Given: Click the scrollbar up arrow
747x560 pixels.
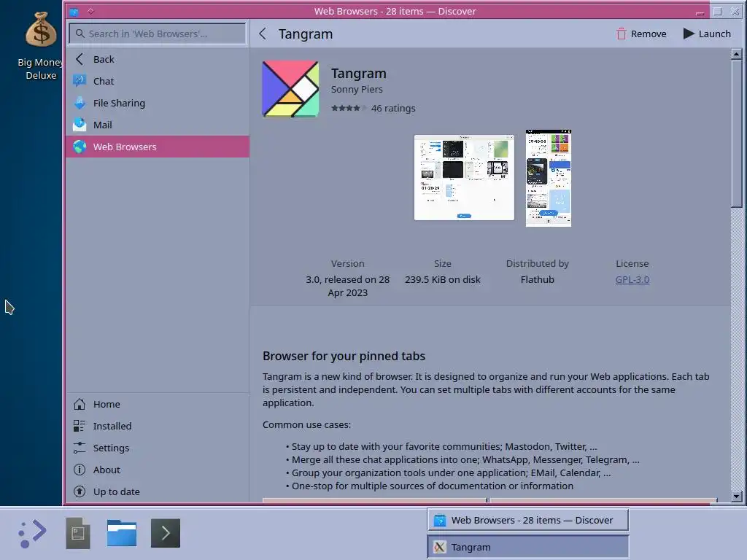Looking at the screenshot, I should (x=737, y=54).
